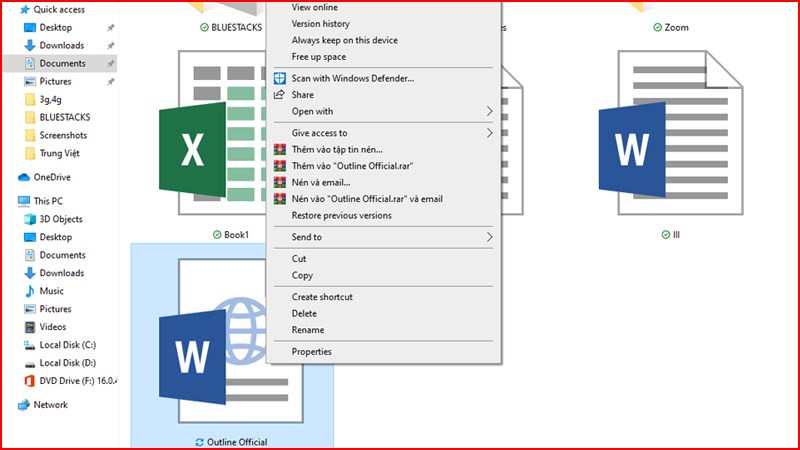Screen dimensions: 800x450
Task: Click the 3D Objects folder icon
Action: pos(29,219)
